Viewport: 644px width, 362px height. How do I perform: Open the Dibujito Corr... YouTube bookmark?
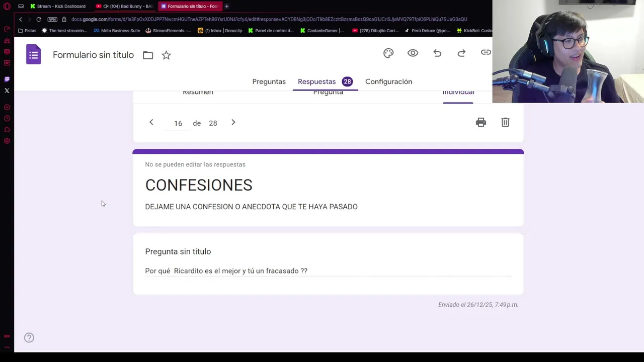[375, 30]
